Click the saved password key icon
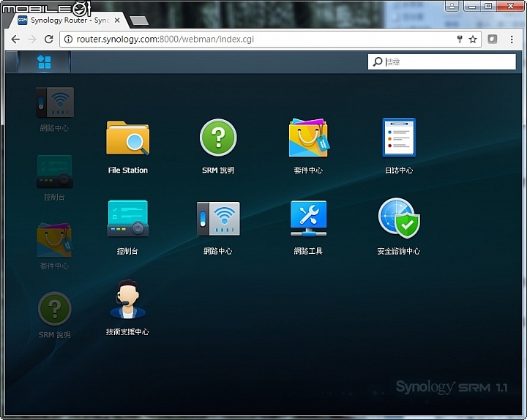The width and height of the screenshot is (527, 420). pyautogui.click(x=460, y=40)
